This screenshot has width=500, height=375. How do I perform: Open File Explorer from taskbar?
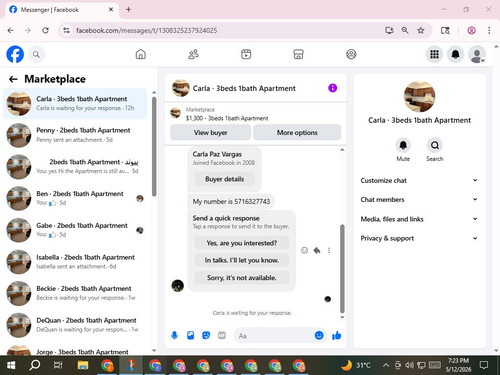point(83,365)
